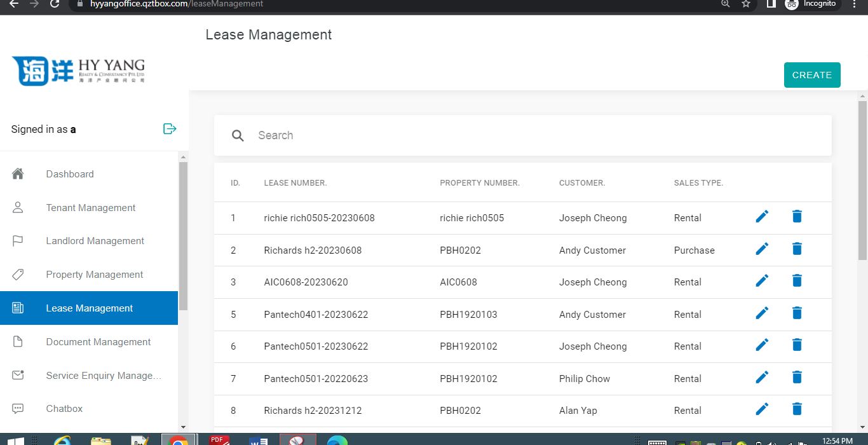
Task: Open Chatbox from sidebar
Action: (64, 409)
